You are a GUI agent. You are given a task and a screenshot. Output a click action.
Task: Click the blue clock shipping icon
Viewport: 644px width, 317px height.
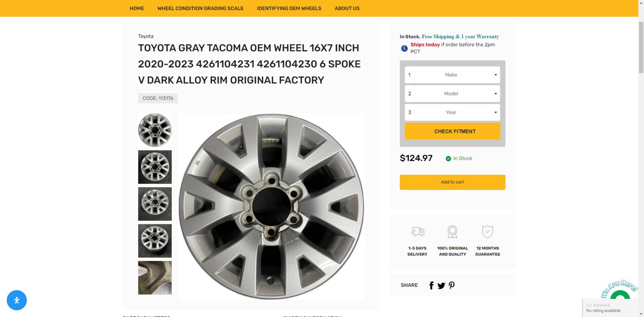click(x=404, y=48)
